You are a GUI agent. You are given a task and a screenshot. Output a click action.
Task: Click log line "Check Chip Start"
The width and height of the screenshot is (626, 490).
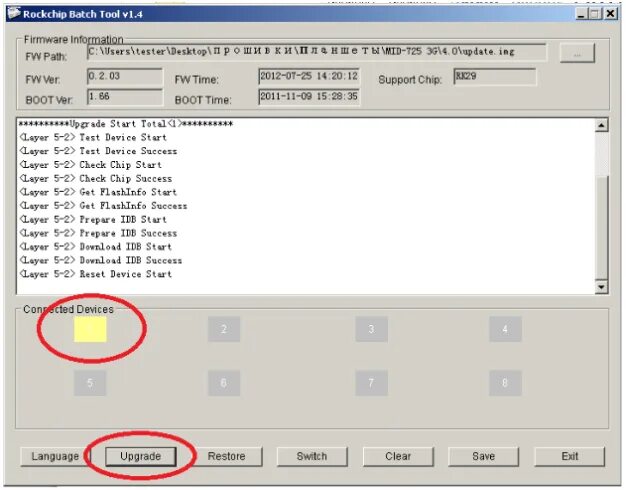pos(91,165)
